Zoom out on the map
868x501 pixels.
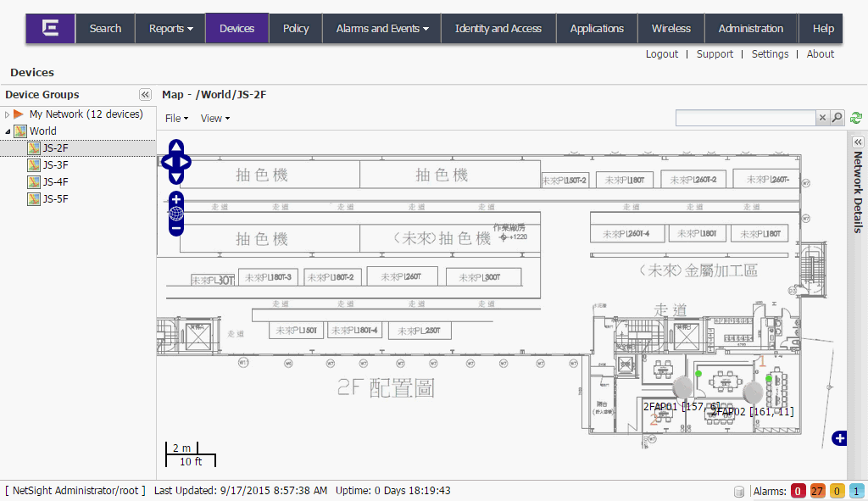click(176, 228)
